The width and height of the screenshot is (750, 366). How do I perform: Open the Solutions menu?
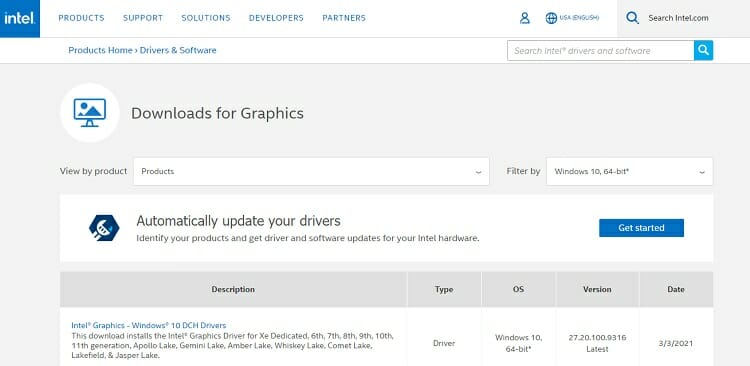tap(206, 18)
